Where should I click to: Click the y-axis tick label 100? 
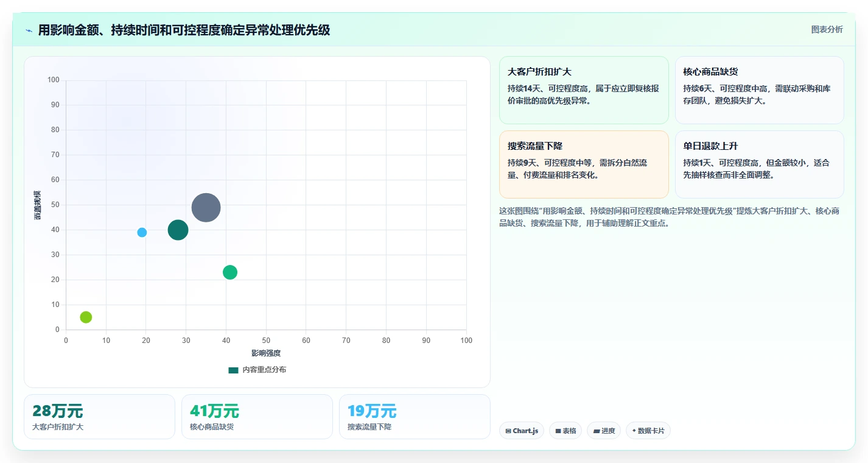[54, 80]
